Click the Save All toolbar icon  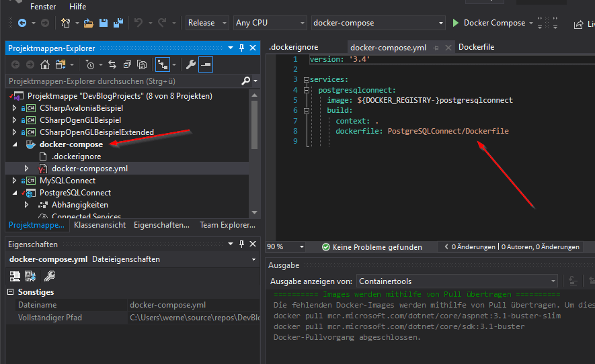[118, 23]
